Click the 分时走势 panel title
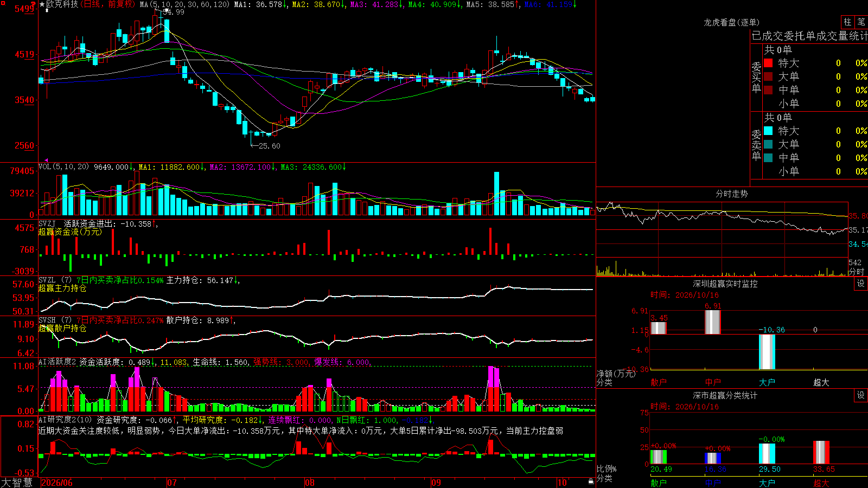 click(732, 194)
